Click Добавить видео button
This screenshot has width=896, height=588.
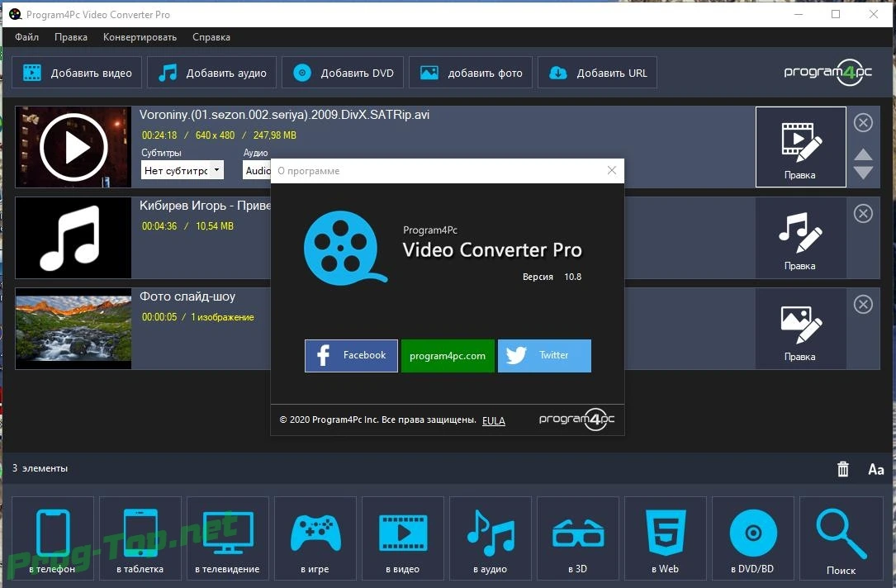pos(77,73)
